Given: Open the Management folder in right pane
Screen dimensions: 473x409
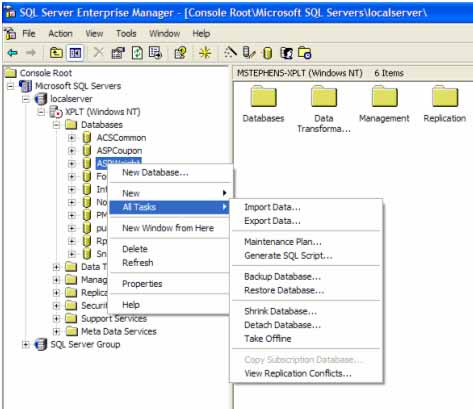Looking at the screenshot, I should (384, 104).
